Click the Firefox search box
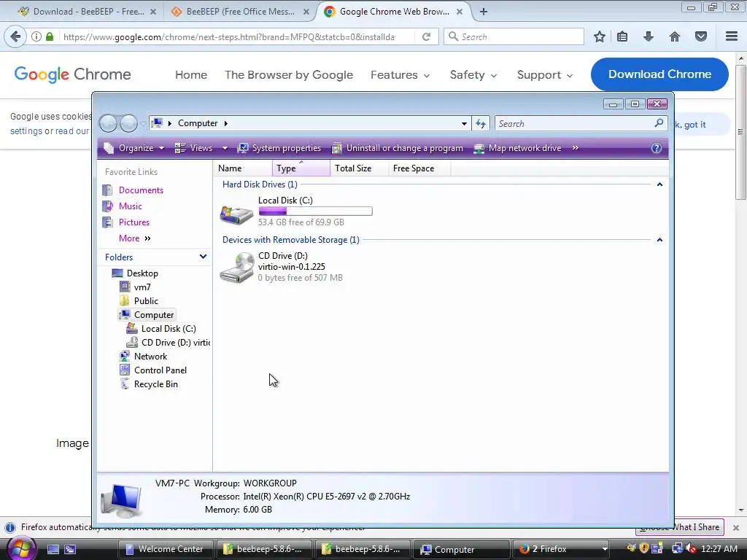This screenshot has width=747, height=560. coord(514,36)
